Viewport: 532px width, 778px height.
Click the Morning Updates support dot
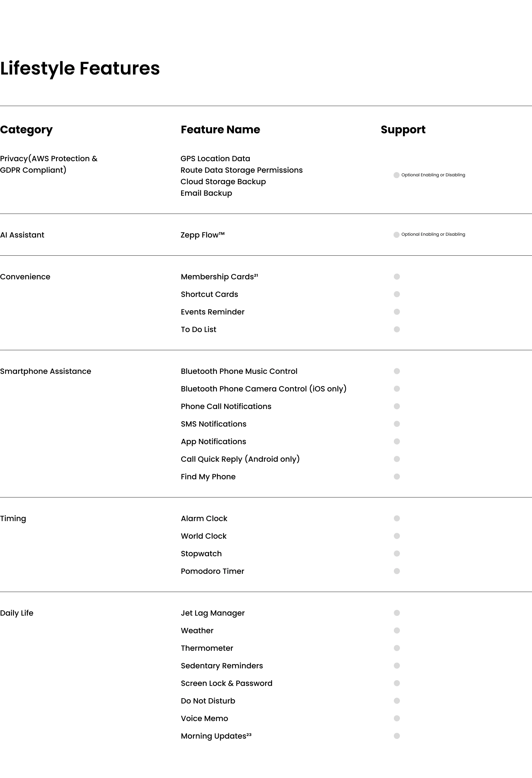(x=397, y=736)
